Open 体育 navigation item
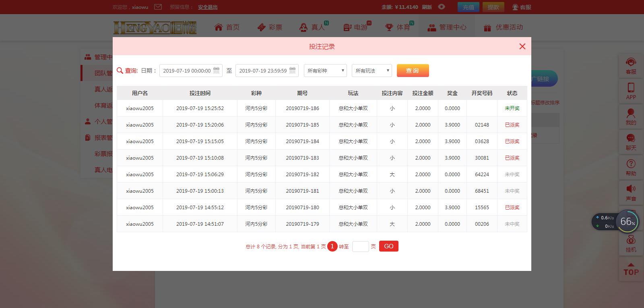The height and width of the screenshot is (308, 644). (x=398, y=27)
